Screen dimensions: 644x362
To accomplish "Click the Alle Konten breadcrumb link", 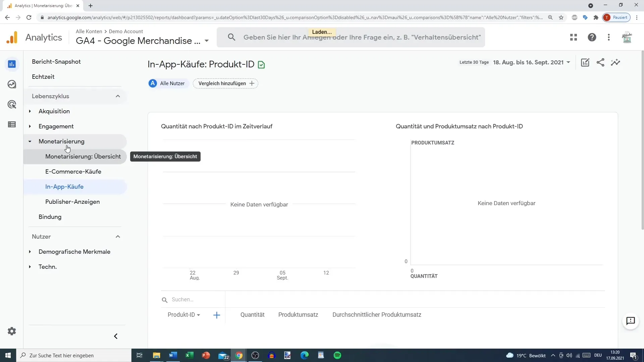I will pos(89,31).
